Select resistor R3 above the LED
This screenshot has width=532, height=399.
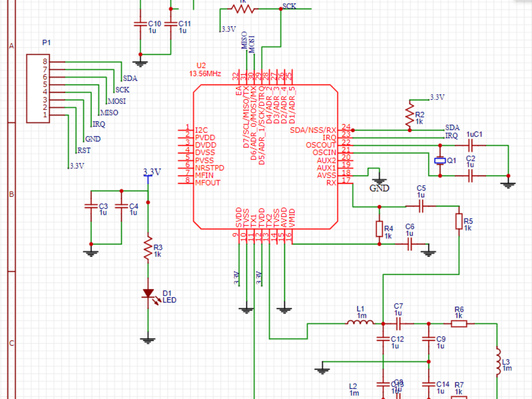[x=148, y=249]
